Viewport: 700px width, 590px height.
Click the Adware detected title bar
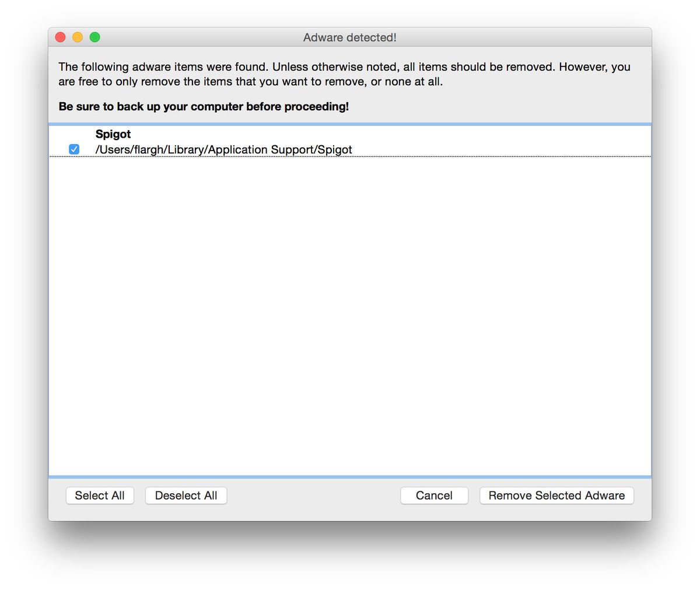coord(349,37)
